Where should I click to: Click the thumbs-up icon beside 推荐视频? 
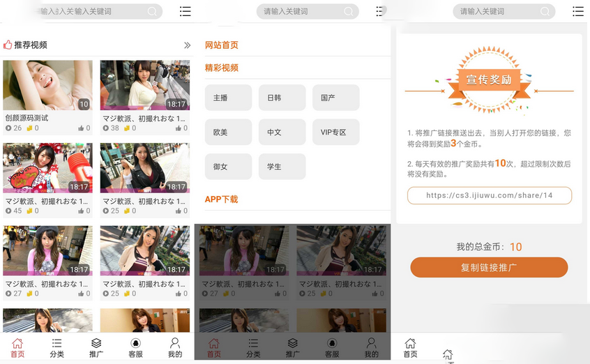tap(8, 45)
